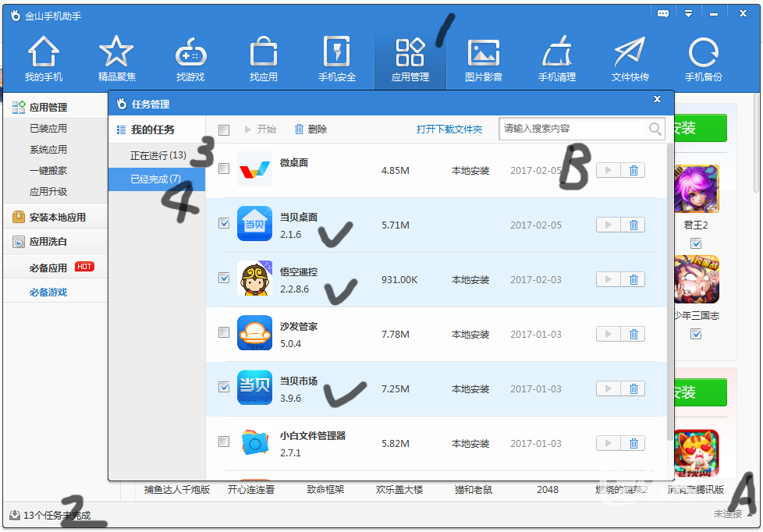Open 已装应用 in the sidebar
The height and width of the screenshot is (532, 763).
[x=48, y=129]
